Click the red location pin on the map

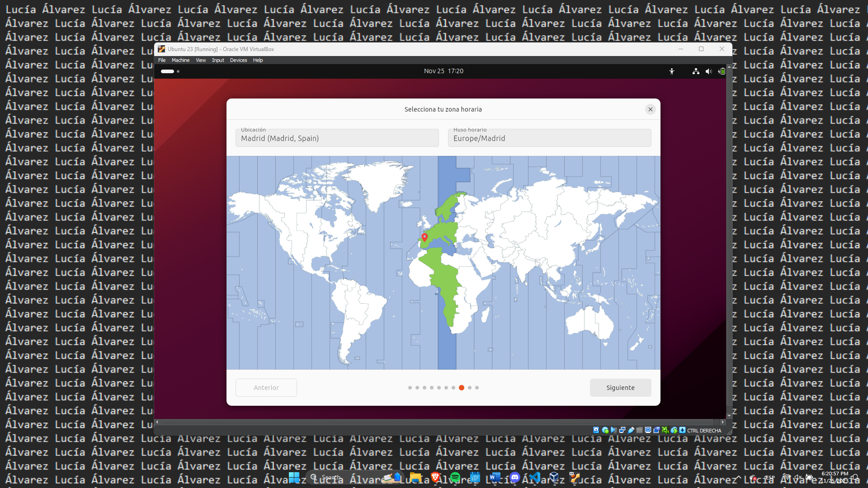[x=425, y=237]
